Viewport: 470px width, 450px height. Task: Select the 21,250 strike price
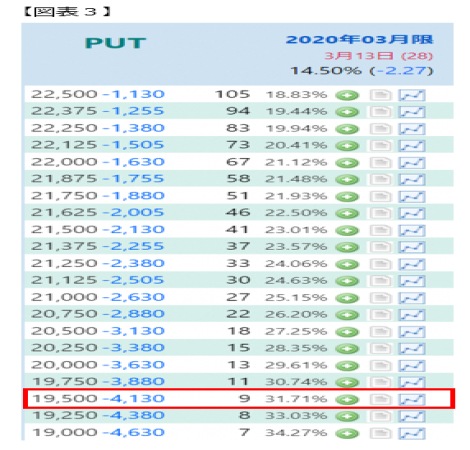point(64,263)
